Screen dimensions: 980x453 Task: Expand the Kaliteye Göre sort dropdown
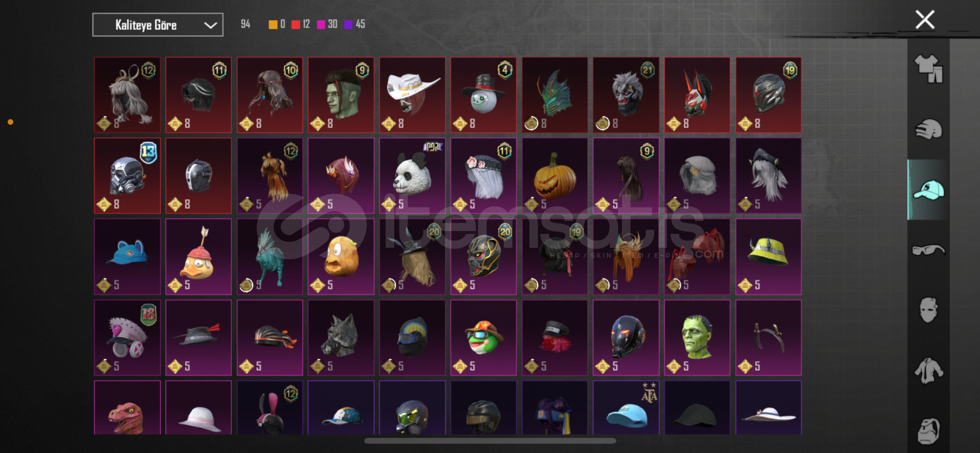[x=158, y=25]
